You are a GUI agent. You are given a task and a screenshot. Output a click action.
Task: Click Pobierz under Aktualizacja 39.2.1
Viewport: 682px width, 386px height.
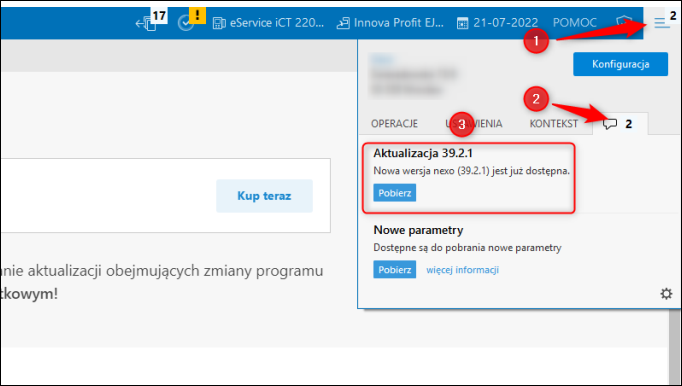pyautogui.click(x=394, y=193)
